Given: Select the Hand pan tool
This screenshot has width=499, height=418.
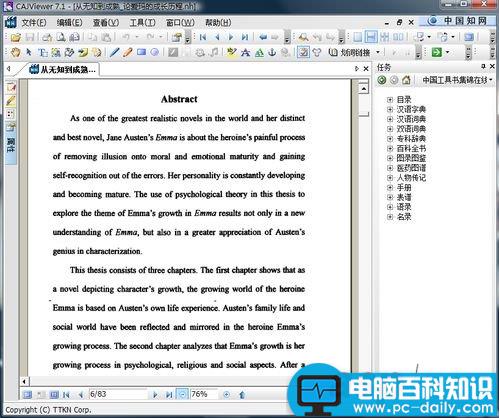Looking at the screenshot, I should coord(16,52).
